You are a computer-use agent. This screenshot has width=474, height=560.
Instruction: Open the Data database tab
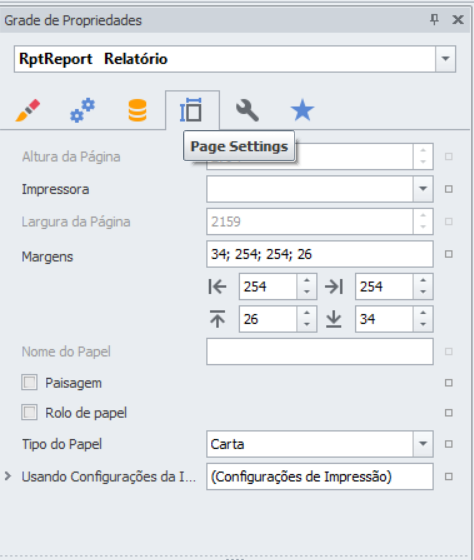tap(138, 110)
